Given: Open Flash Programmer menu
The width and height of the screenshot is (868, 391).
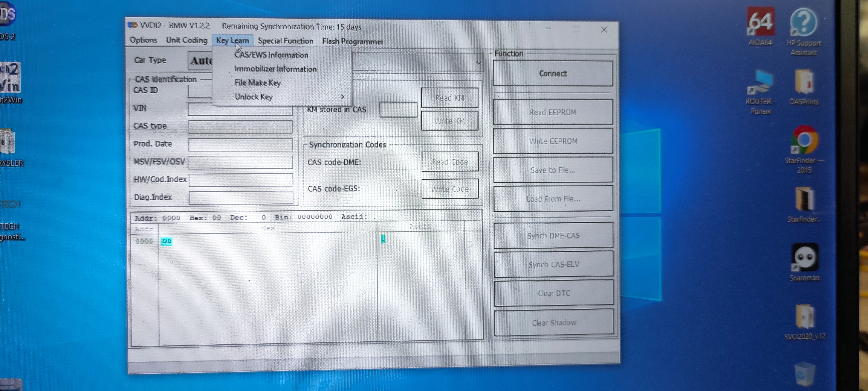Looking at the screenshot, I should click(352, 42).
